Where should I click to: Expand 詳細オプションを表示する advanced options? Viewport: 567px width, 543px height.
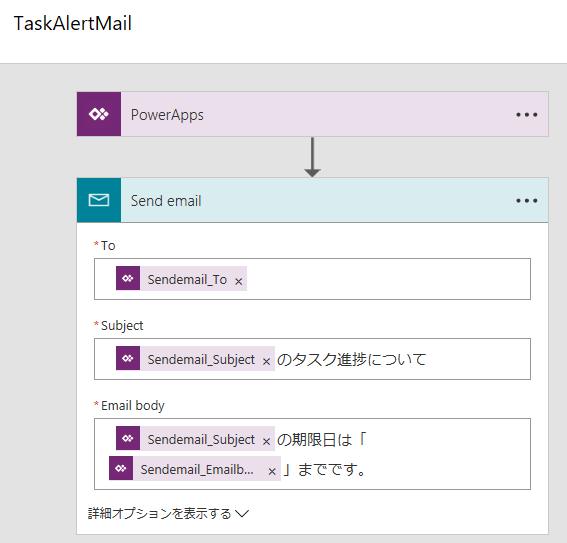168,513
